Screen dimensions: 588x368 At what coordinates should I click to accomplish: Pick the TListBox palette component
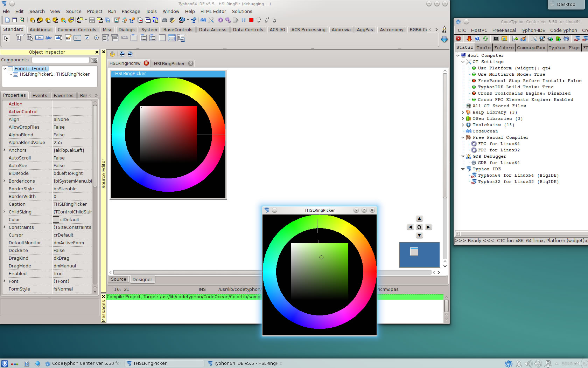pos(106,38)
